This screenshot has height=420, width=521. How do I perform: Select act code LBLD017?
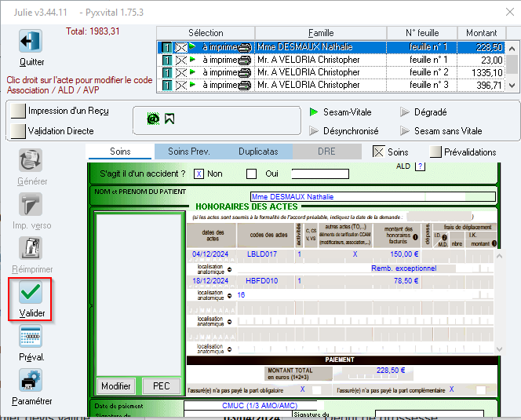pyautogui.click(x=262, y=254)
